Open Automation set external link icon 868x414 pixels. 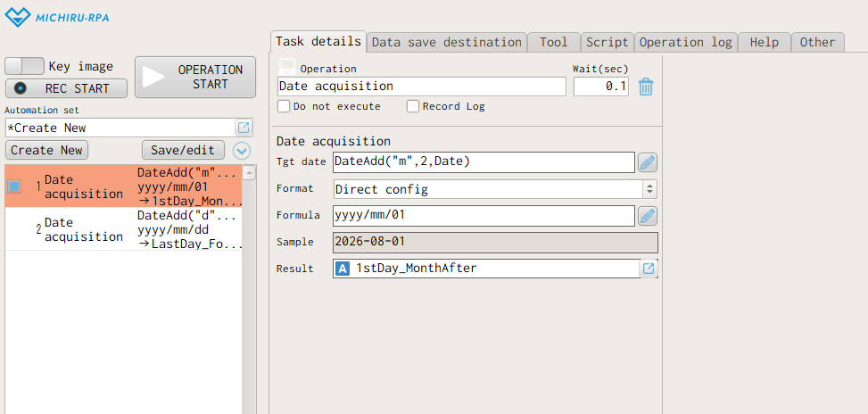[x=244, y=128]
